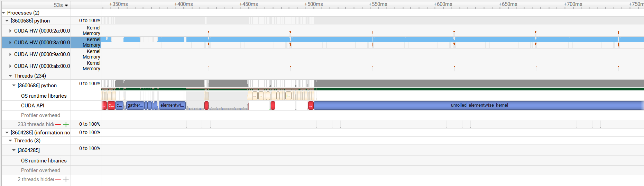Click the +500ms mark on the time ruler
The height and width of the screenshot is (186, 644).
click(x=314, y=5)
